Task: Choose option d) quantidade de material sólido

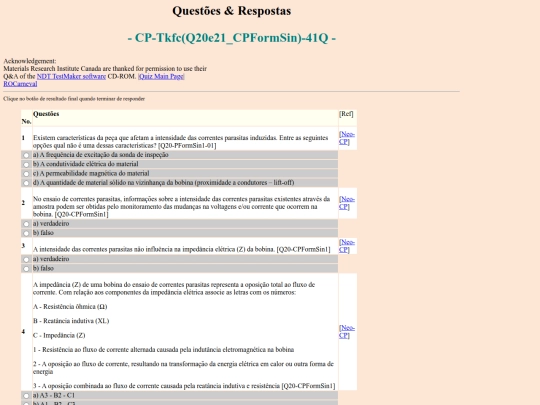Action: (26, 183)
